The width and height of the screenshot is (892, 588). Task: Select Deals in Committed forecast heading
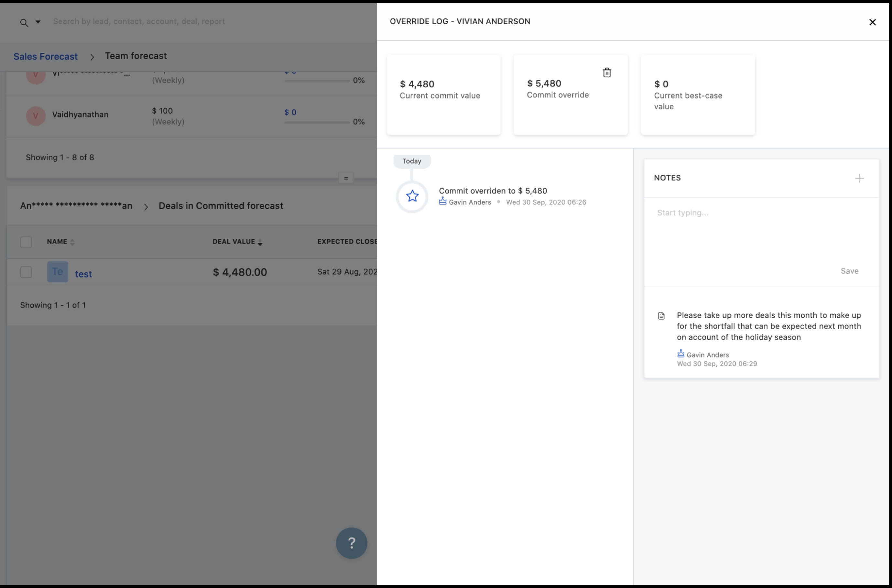(x=221, y=206)
